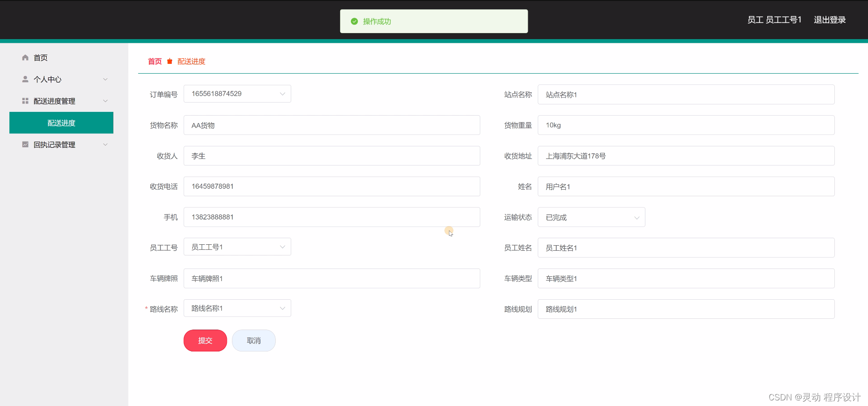Image resolution: width=868 pixels, height=406 pixels.
Task: Open the 员工工号 dropdown
Action: click(237, 247)
